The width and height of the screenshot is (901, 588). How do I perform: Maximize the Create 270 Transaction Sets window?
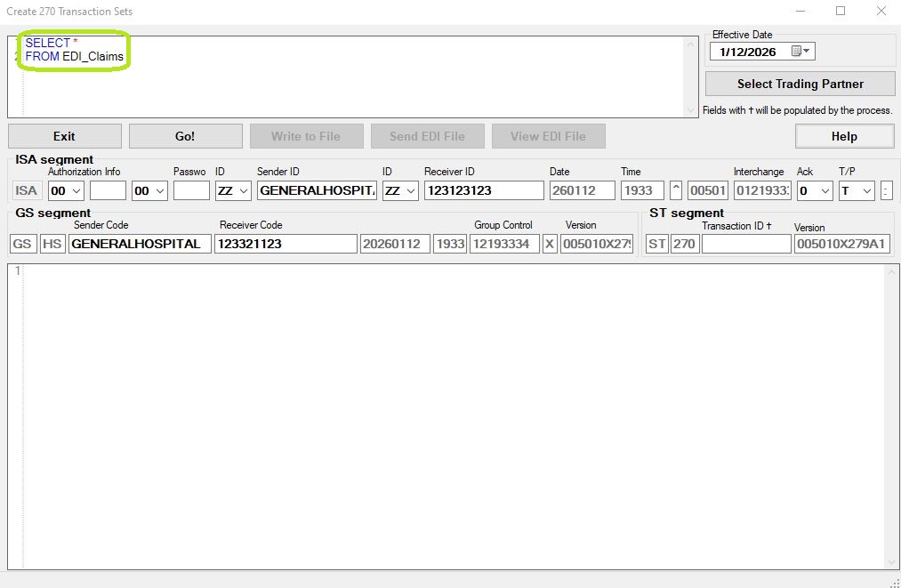tap(841, 11)
